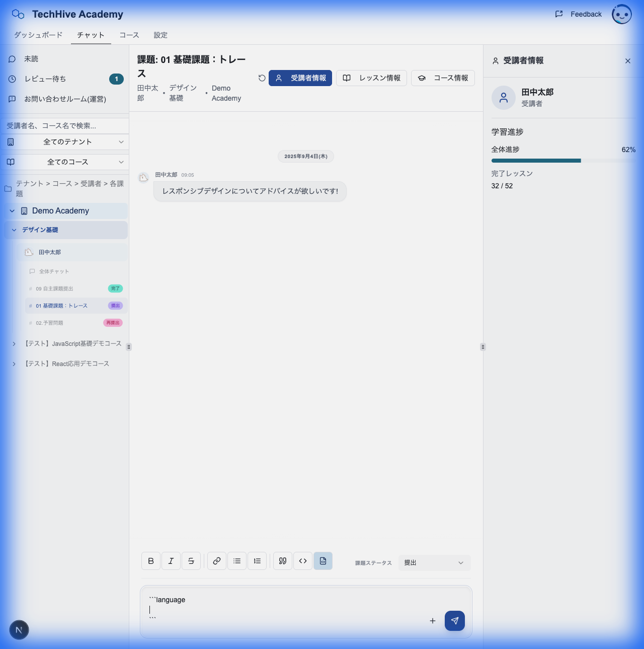Image resolution: width=644 pixels, height=649 pixels.
Task: Open 未読 unread messages
Action: (x=64, y=59)
